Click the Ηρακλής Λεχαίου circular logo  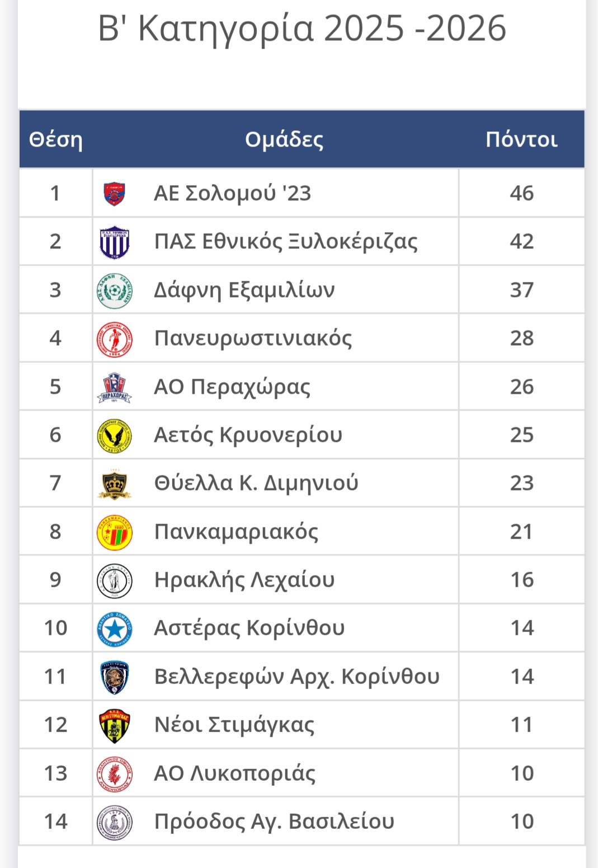click(114, 581)
